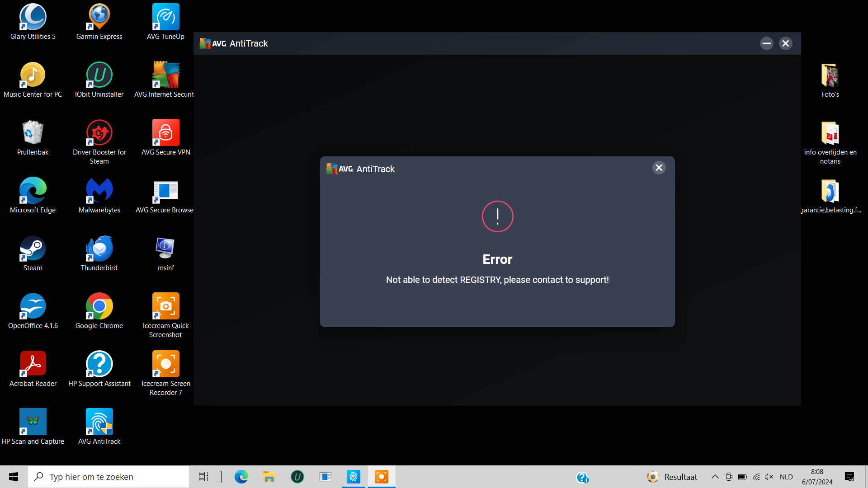Open File Explorer from the taskbar
Image resolution: width=868 pixels, height=488 pixels.
[269, 477]
